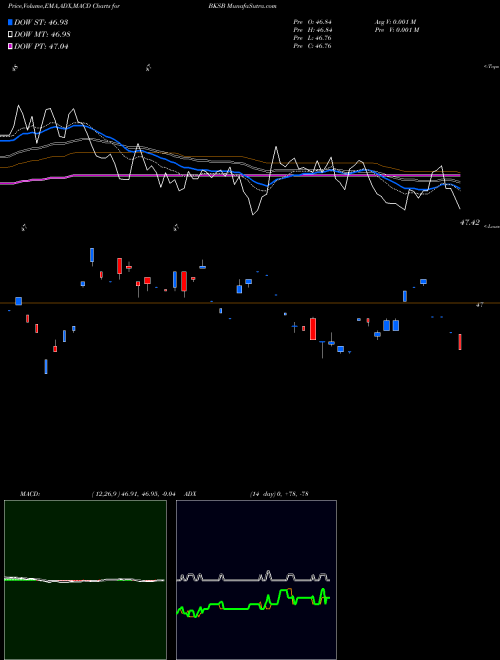Select the 'DOW ST: 46.93' label
500x660 pixels.
coord(41,22)
